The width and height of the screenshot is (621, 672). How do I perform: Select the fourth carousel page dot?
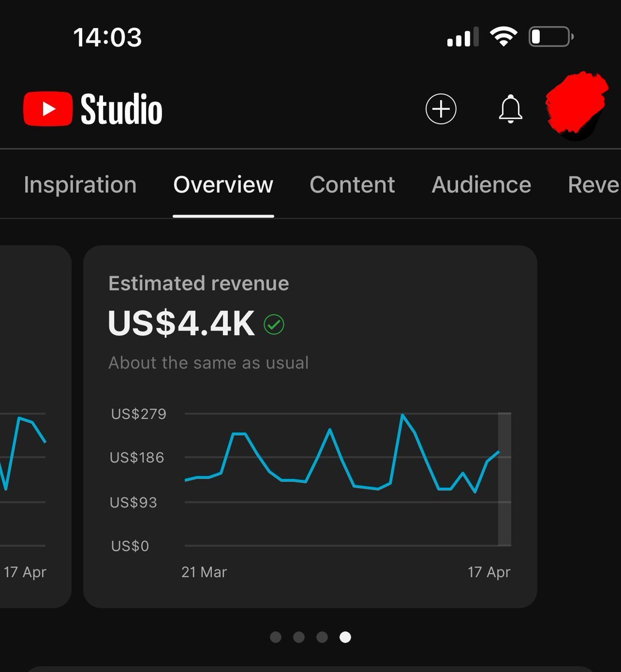pyautogui.click(x=345, y=637)
